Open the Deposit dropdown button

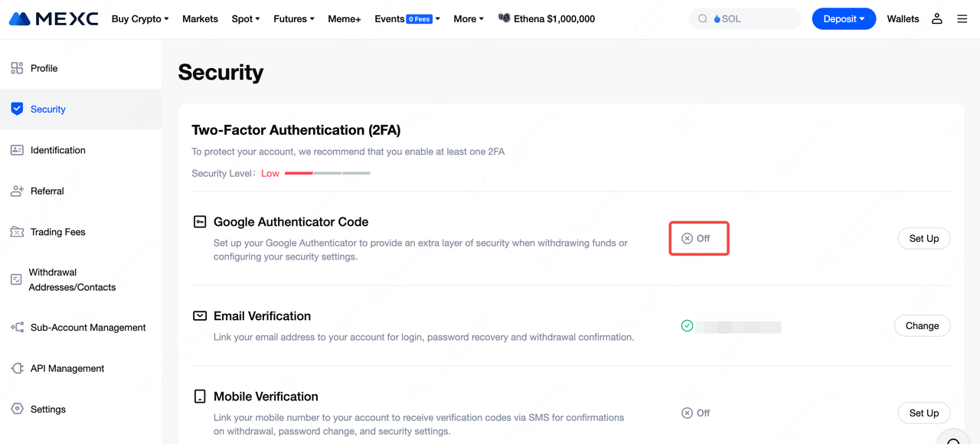tap(843, 18)
